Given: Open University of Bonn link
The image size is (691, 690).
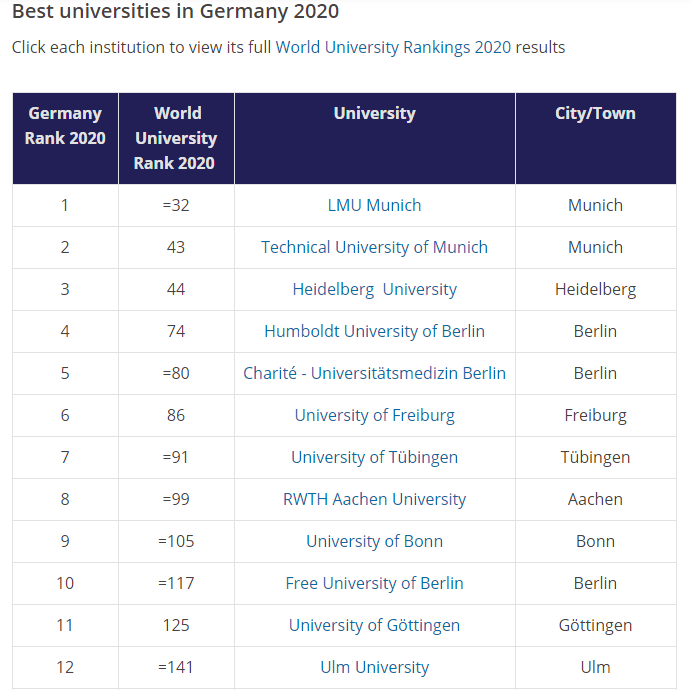Looking at the screenshot, I should click(375, 541).
